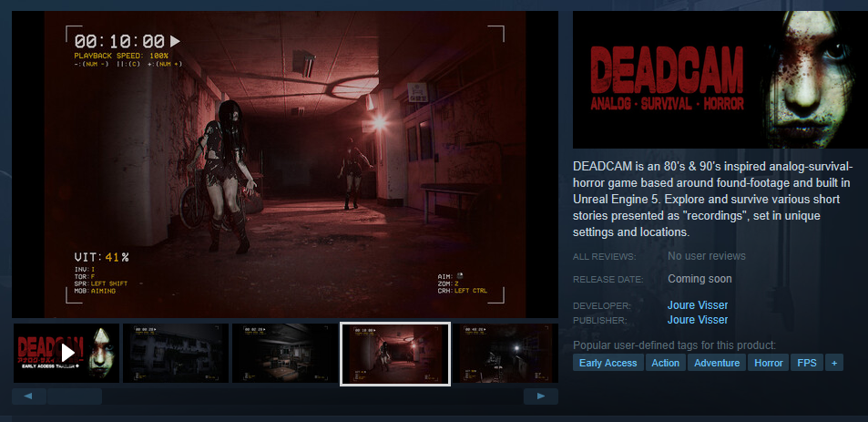Click 'Popular user-defined tags for this product' text
The image size is (868, 422).
tap(674, 345)
